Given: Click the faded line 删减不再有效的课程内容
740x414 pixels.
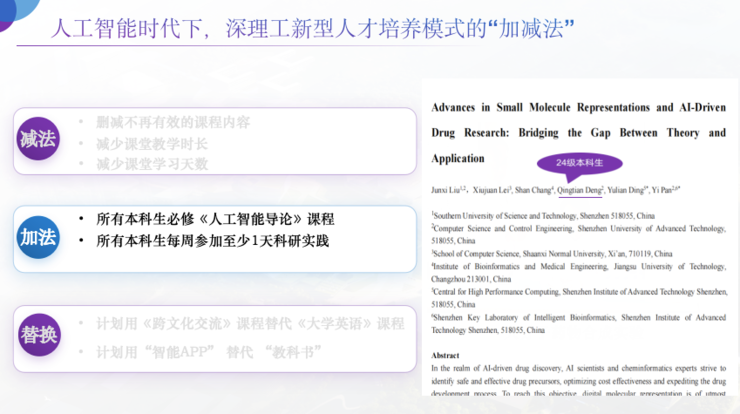Looking at the screenshot, I should pyautogui.click(x=173, y=122).
